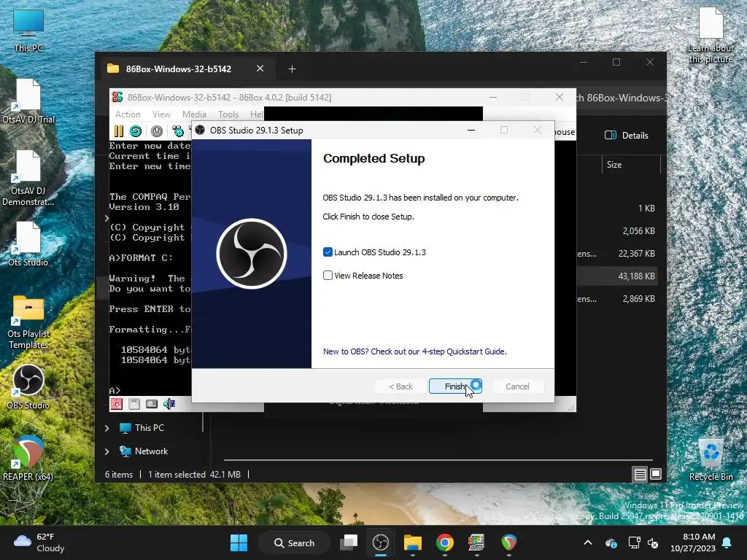
Task: Enable the View Release Notes checkbox
Action: coord(328,275)
